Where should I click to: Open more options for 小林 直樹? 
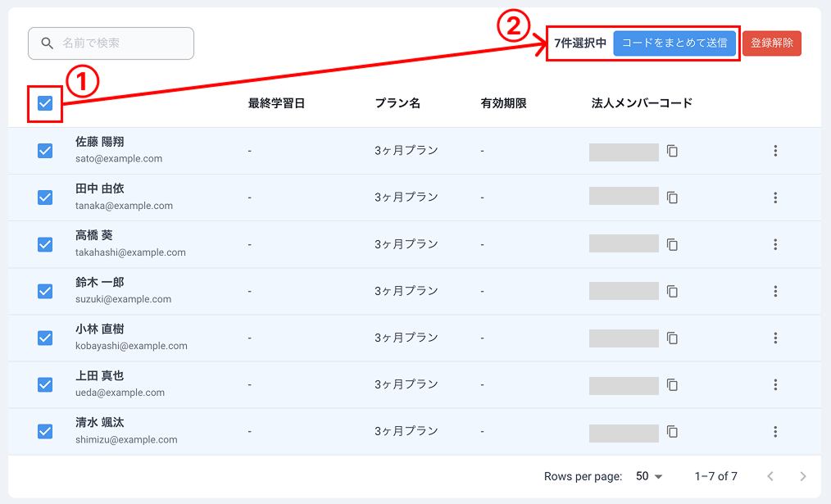pos(774,338)
